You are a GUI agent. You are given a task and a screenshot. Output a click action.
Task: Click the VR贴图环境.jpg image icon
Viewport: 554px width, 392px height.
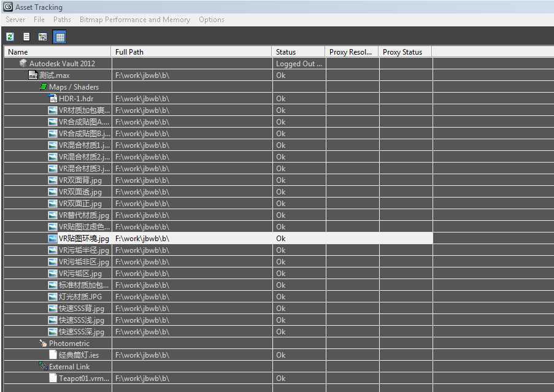coord(53,239)
